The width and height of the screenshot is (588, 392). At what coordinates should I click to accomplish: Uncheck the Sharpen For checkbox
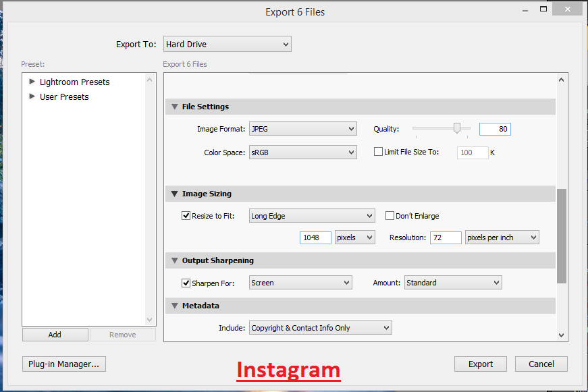point(186,283)
